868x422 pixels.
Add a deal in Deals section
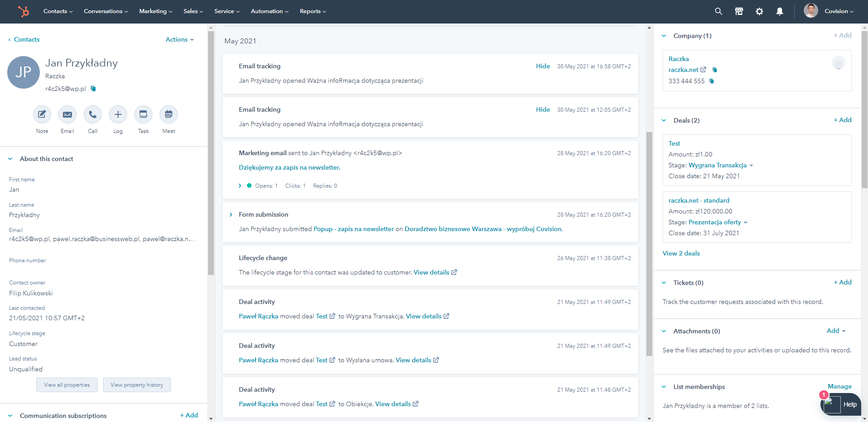pyautogui.click(x=842, y=120)
